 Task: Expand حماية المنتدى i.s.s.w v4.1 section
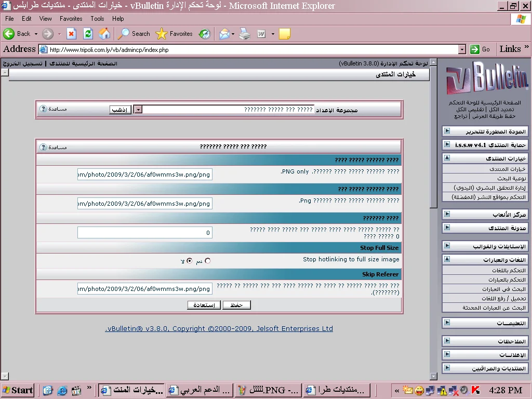click(x=447, y=144)
